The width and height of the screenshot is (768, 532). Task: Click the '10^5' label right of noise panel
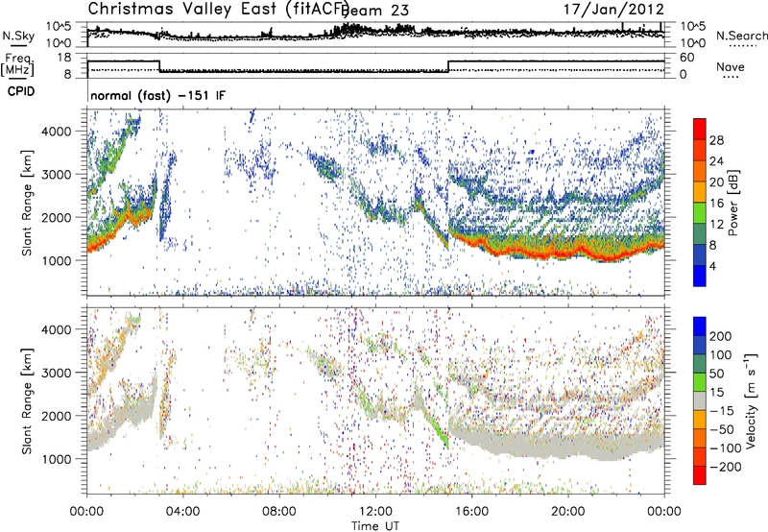point(693,26)
